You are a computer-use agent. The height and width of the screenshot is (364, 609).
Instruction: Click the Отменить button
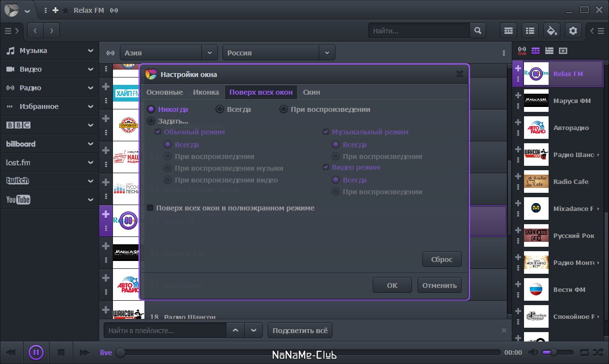440,285
